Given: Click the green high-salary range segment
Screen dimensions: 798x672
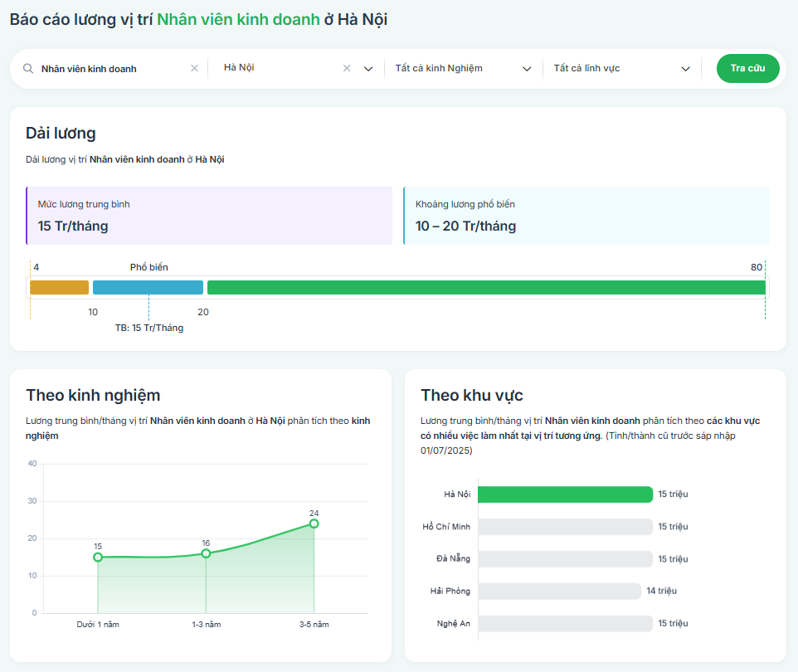Looking at the screenshot, I should (x=487, y=287).
